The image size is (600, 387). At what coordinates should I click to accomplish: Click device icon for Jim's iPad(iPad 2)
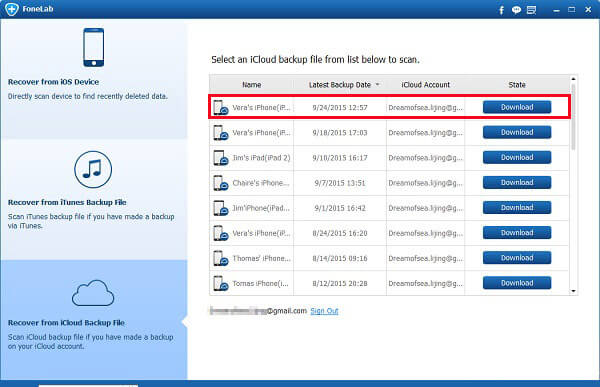click(221, 158)
